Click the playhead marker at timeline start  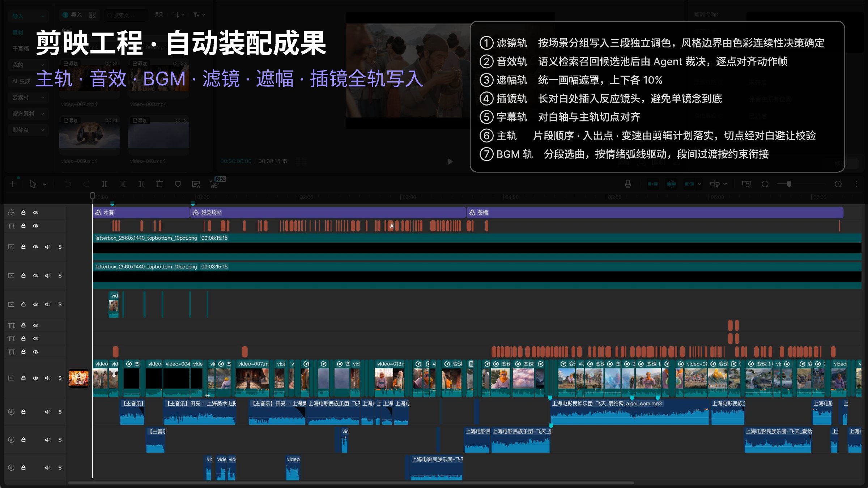(92, 196)
